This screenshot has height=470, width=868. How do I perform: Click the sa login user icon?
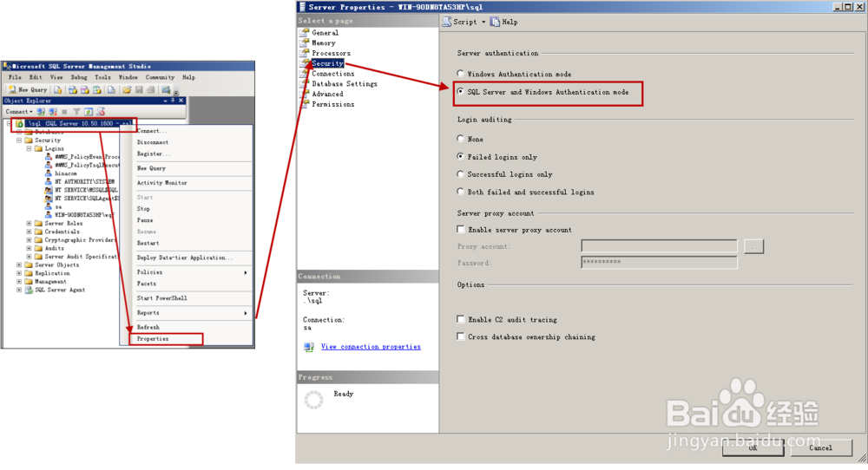49,206
